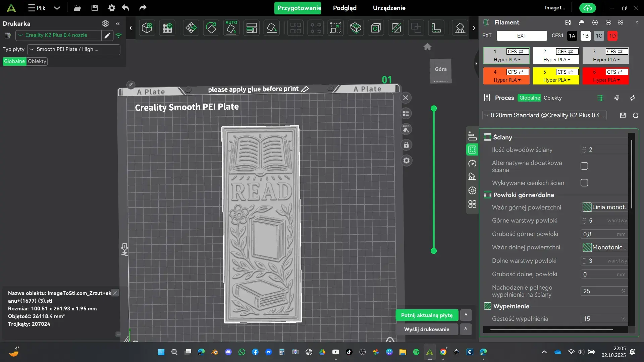Open the Urządzenie tab
This screenshot has height=362, width=644.
(x=389, y=8)
